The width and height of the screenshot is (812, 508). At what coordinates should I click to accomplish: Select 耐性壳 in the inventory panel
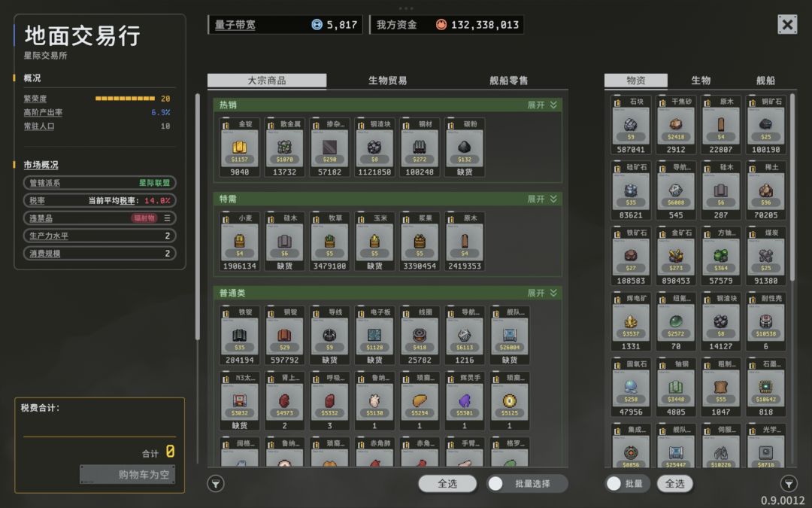coord(766,322)
